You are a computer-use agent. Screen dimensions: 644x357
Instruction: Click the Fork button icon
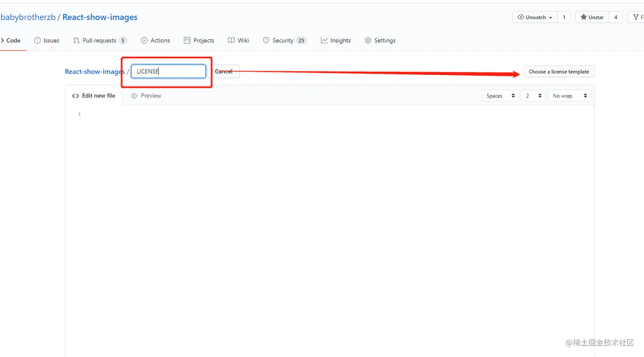coord(636,17)
